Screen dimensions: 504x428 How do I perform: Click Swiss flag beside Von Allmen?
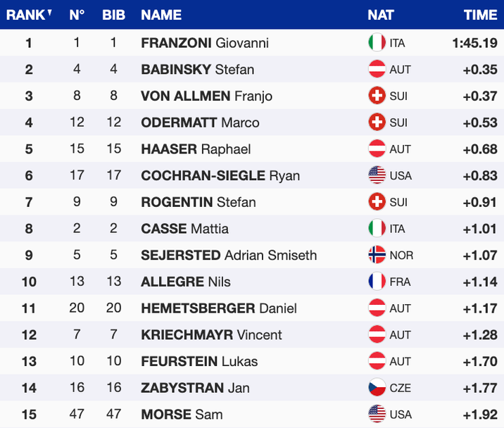[377, 96]
